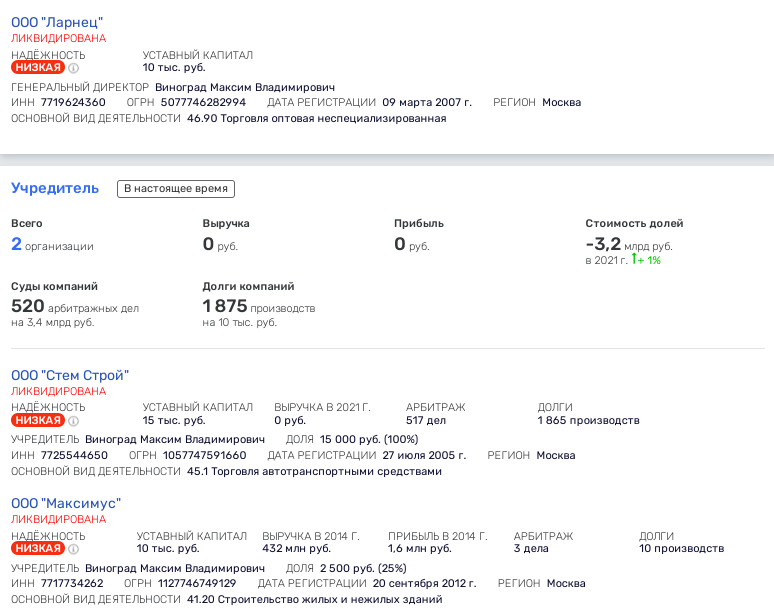The image size is (774, 609).
Task: Click share value "2 500 руб. (25%)"
Action: pyautogui.click(x=363, y=568)
